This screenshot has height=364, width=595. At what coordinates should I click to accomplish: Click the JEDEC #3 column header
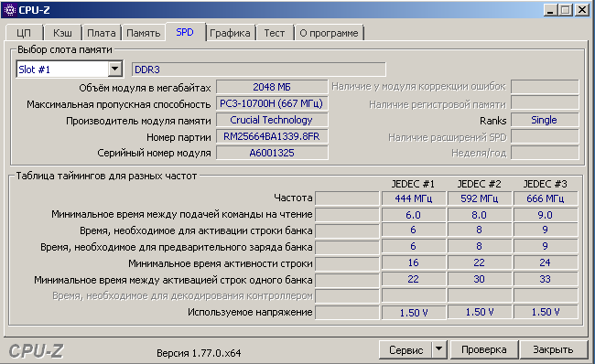click(545, 184)
